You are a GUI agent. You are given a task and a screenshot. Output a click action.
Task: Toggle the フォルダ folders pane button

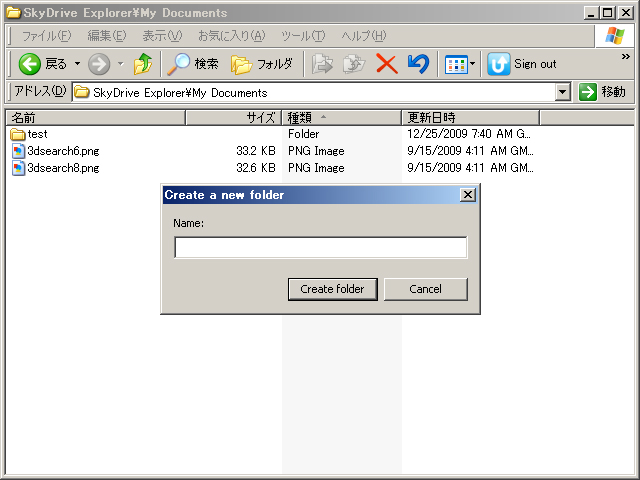262,64
